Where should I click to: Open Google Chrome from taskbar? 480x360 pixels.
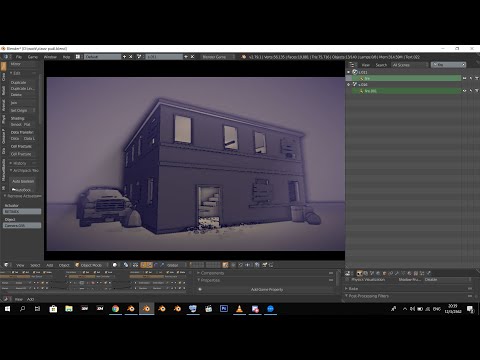pos(115,309)
